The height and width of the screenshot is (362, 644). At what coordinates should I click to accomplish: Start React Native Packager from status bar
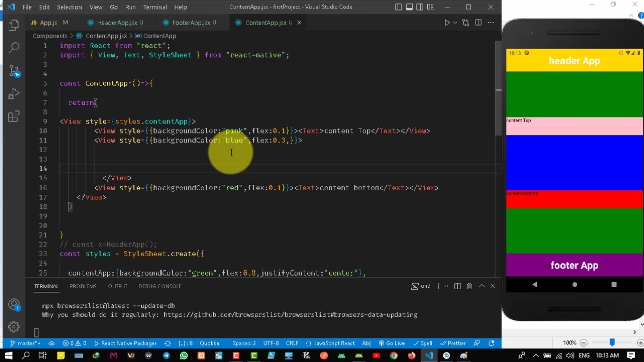tap(125, 343)
